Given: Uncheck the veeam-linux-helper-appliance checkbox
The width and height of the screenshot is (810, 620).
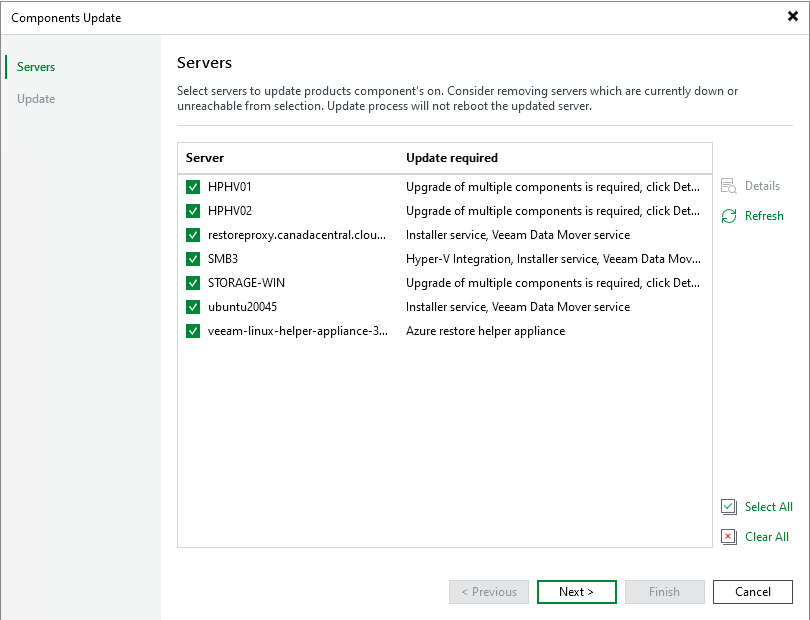Looking at the screenshot, I should (193, 331).
